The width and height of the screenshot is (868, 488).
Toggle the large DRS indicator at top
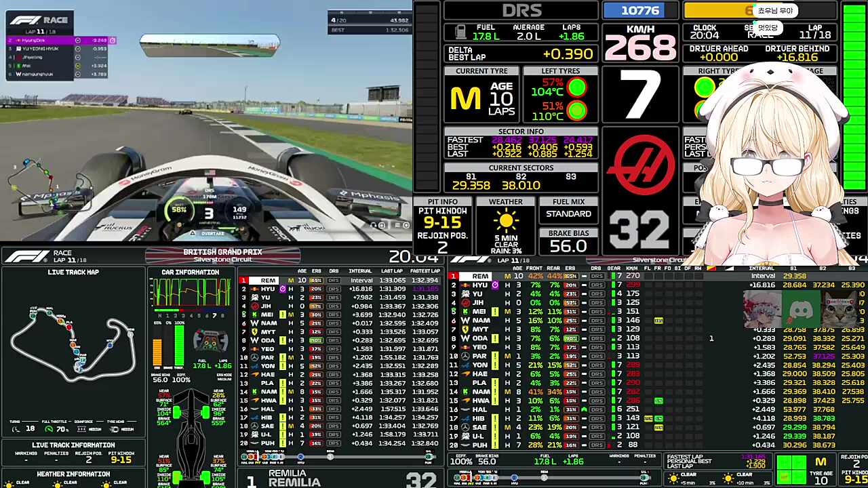[x=521, y=11]
